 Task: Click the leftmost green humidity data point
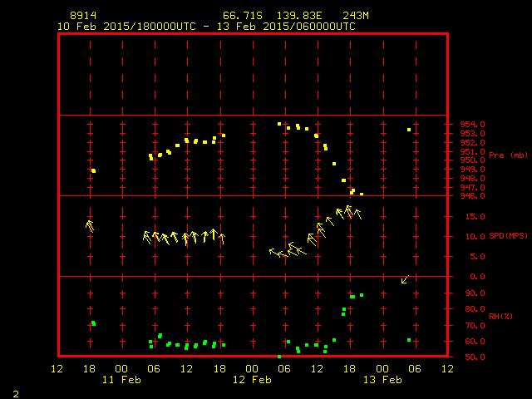point(93,323)
